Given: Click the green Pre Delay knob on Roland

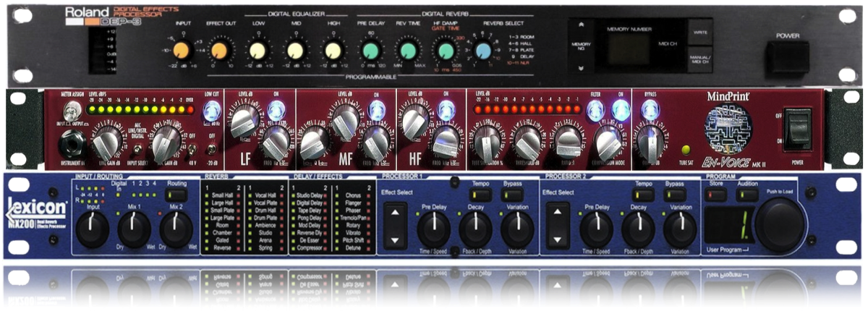Looking at the screenshot, I should point(371,51).
